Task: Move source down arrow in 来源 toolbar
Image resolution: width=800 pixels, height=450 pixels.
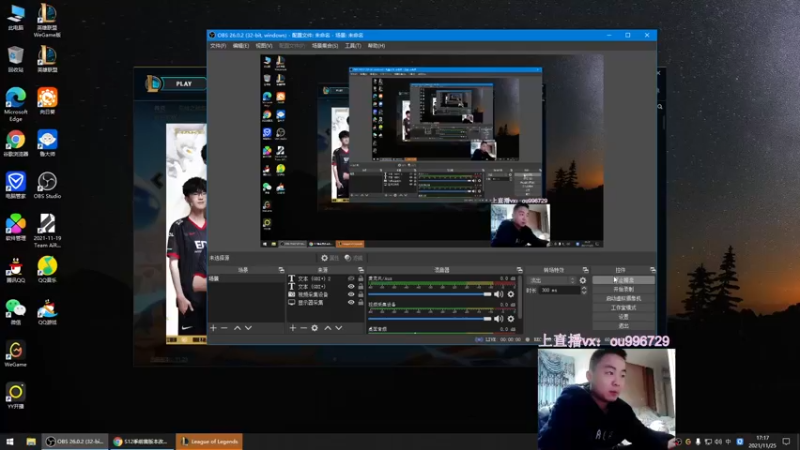Action: pos(338,328)
